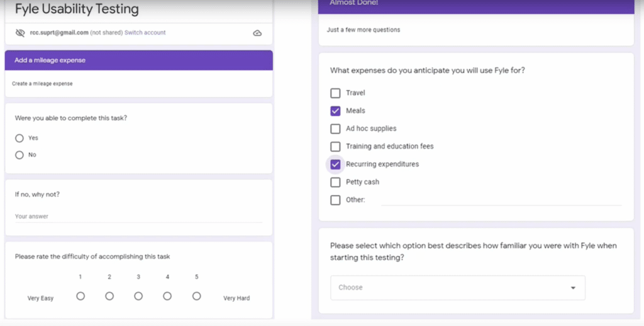Image resolution: width=644 pixels, height=326 pixels.
Task: Choose difficulty rating 4
Action: click(167, 296)
